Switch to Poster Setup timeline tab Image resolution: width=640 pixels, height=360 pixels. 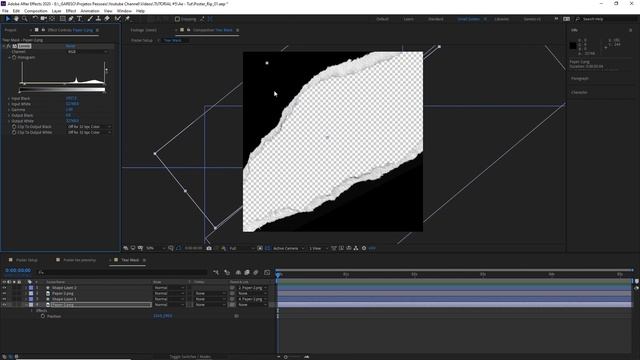click(27, 260)
